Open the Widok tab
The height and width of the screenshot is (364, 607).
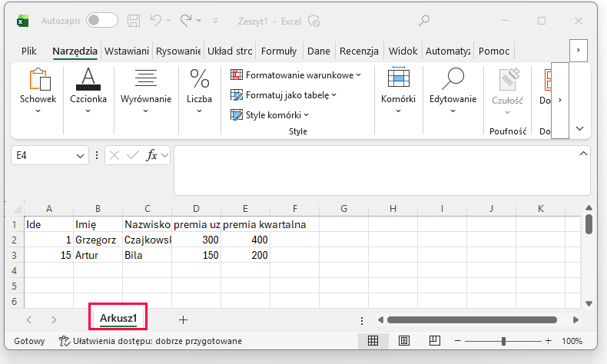pos(403,51)
